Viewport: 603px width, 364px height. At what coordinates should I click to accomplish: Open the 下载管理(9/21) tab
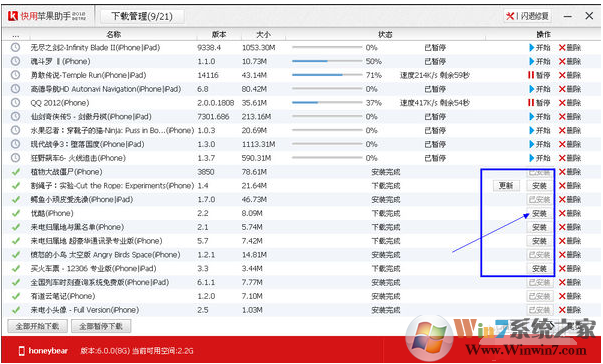coord(142,17)
